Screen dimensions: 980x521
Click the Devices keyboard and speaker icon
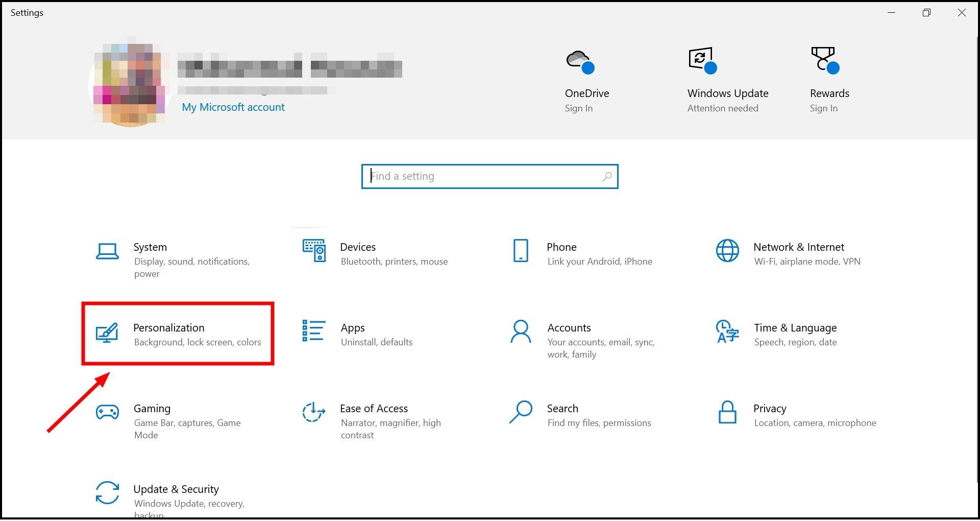(314, 250)
